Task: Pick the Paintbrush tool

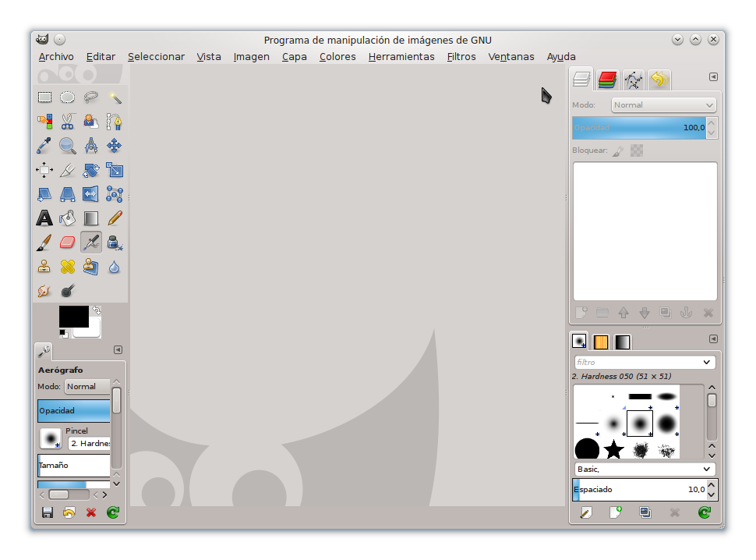Action: tap(44, 242)
